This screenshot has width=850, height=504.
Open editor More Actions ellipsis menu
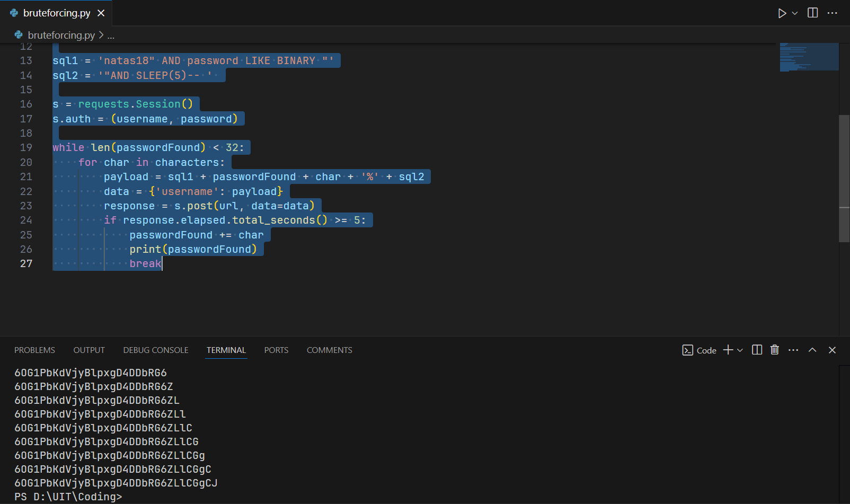click(x=833, y=13)
